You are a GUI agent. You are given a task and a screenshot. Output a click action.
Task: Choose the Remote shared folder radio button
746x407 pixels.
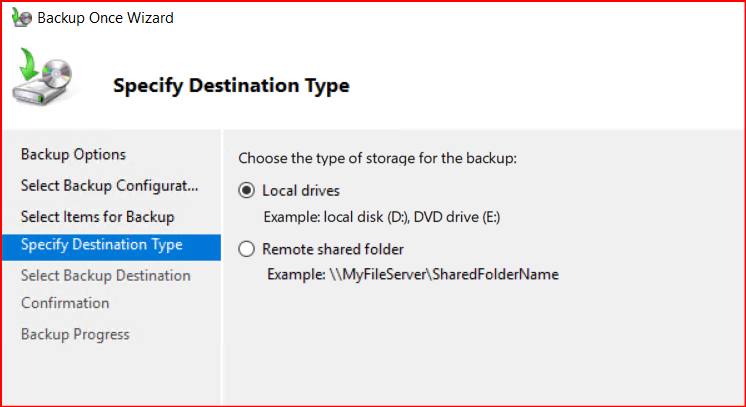(246, 249)
